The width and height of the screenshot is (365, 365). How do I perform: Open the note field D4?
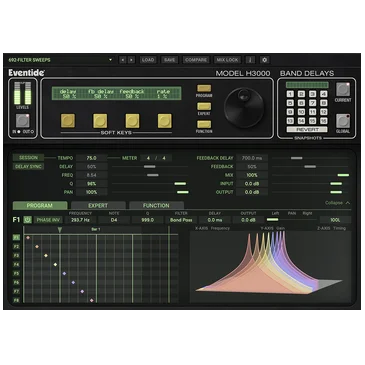(114, 220)
